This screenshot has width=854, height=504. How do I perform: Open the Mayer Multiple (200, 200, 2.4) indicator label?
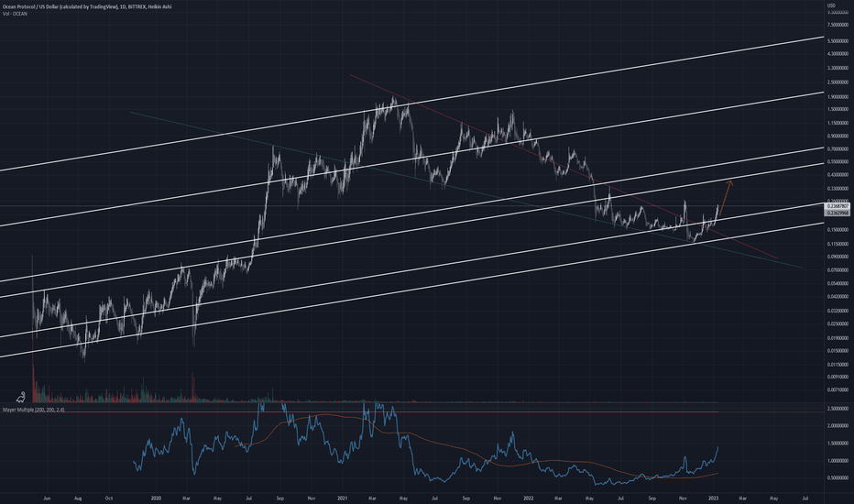point(33,410)
